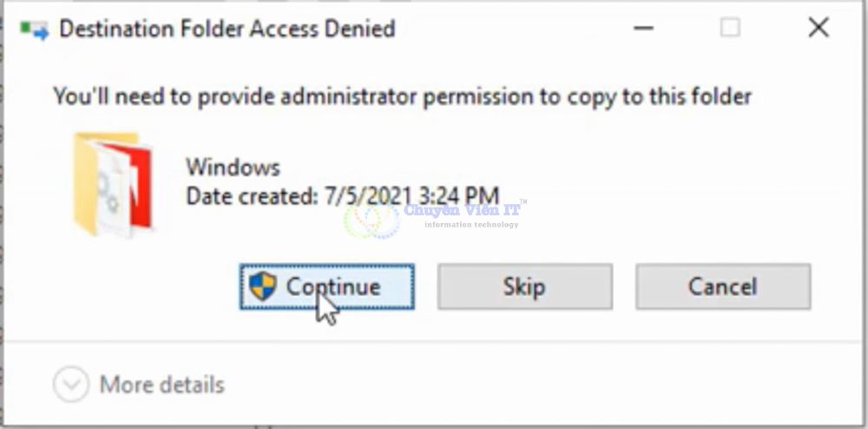Click the "Windows" folder name label

pyautogui.click(x=233, y=166)
